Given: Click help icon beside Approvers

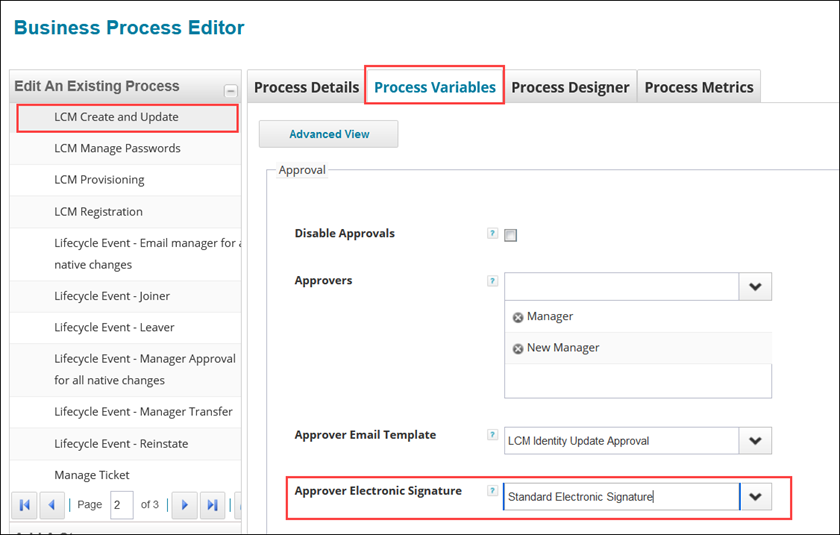Looking at the screenshot, I should [x=492, y=281].
